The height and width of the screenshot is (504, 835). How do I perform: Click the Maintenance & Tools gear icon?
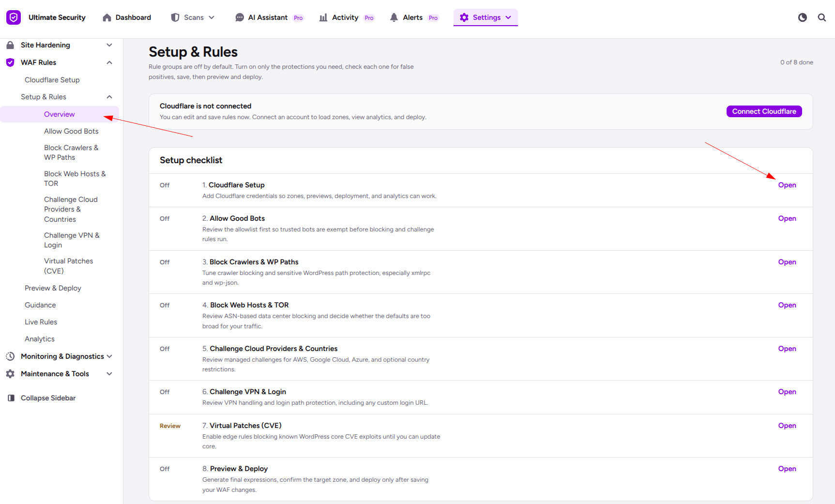[x=10, y=374]
